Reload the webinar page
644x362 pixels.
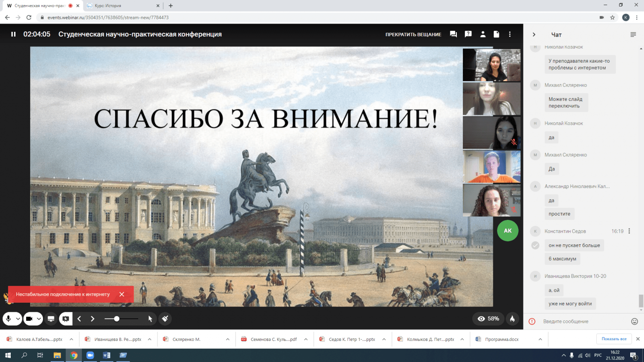pos(29,18)
